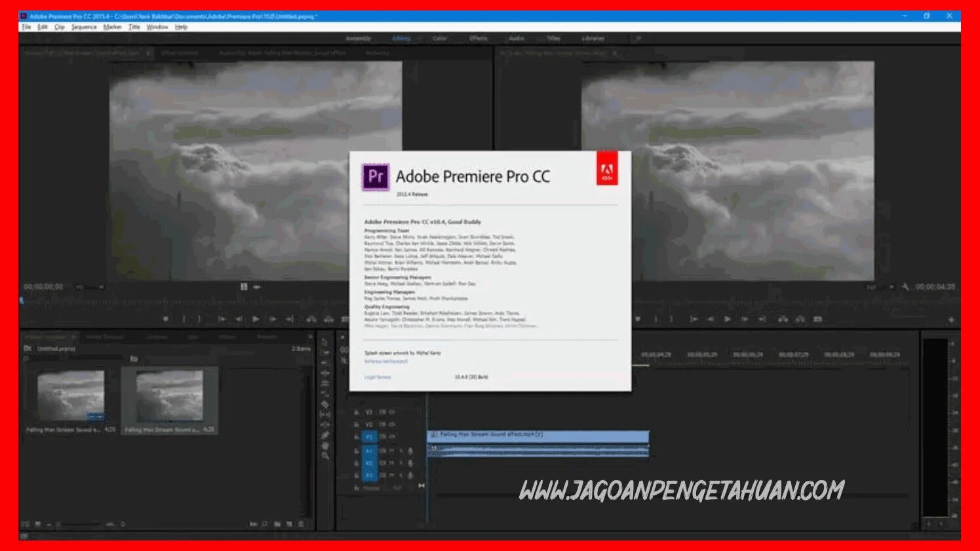
Task: Click Insert button in Source monitor
Action: pos(311,319)
